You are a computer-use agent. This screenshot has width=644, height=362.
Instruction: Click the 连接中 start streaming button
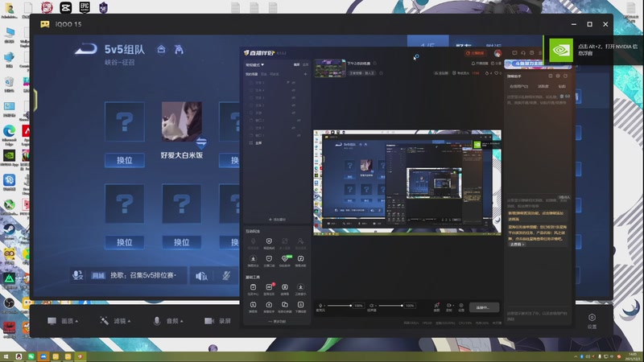tap(485, 307)
